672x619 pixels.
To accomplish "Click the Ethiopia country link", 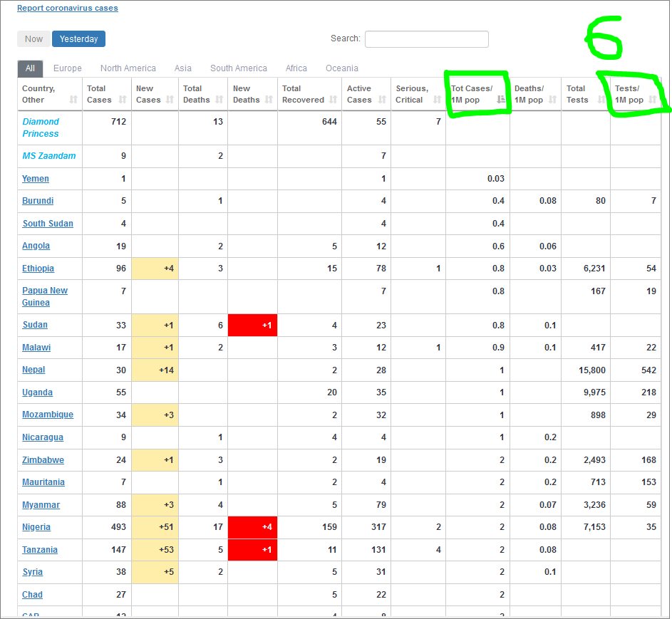I will (38, 269).
